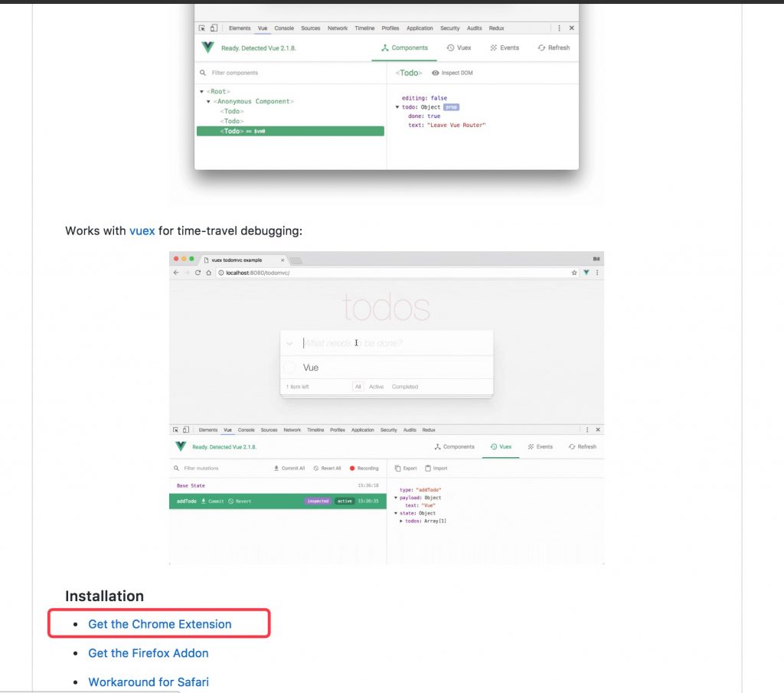Click the Inspect DOM eye icon

coord(436,73)
